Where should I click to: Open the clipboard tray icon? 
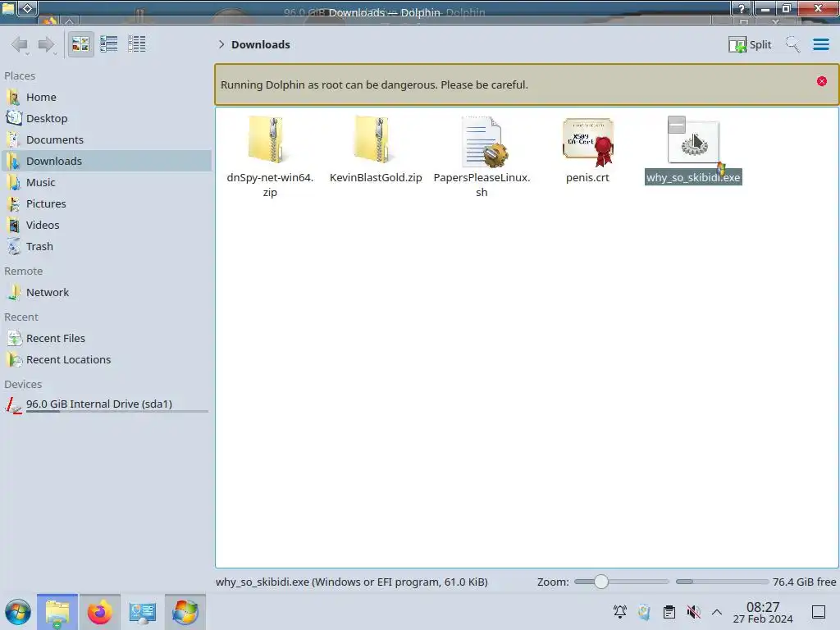(x=669, y=612)
